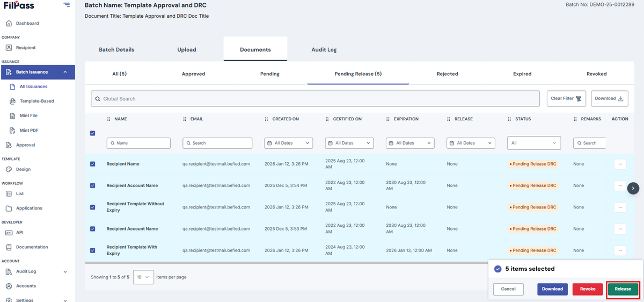This screenshot has height=302, width=644.
Task: Click the Name filter input
Action: pyautogui.click(x=138, y=143)
